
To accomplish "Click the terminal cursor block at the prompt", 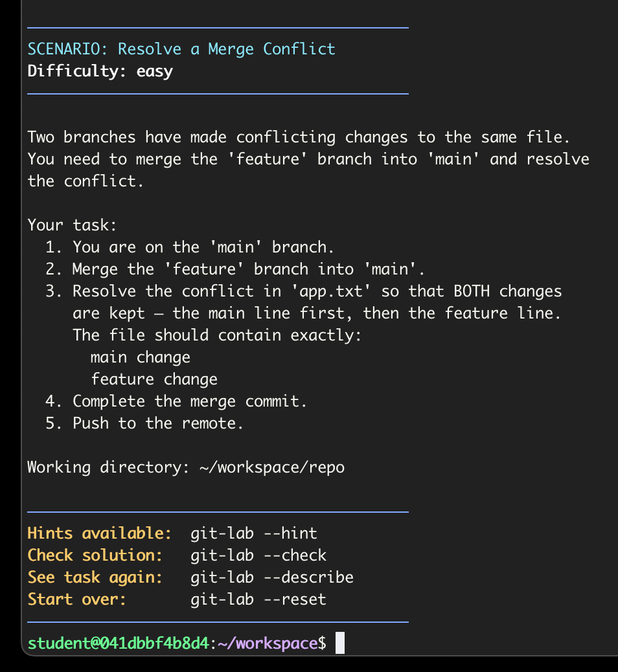I will [x=340, y=644].
